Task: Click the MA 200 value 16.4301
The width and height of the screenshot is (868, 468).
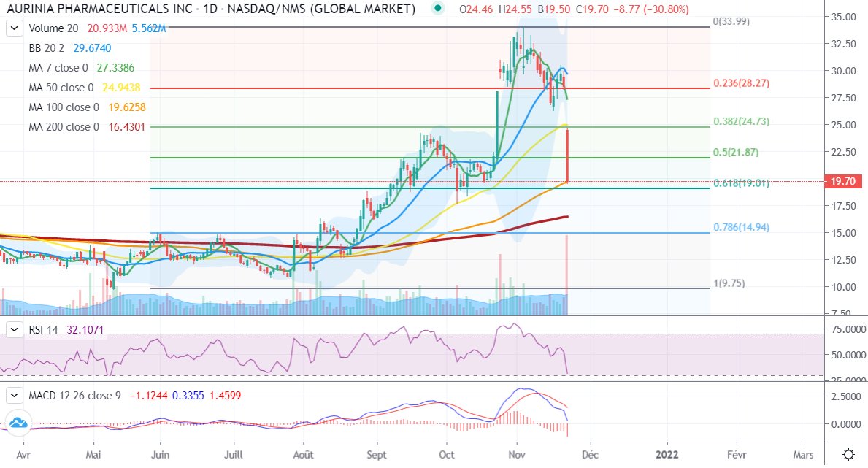Action: pos(127,127)
